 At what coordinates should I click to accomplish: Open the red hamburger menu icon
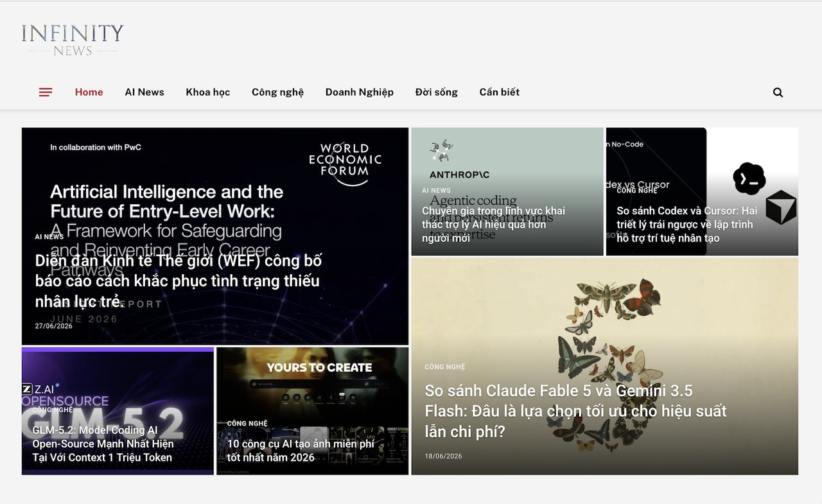pos(46,92)
